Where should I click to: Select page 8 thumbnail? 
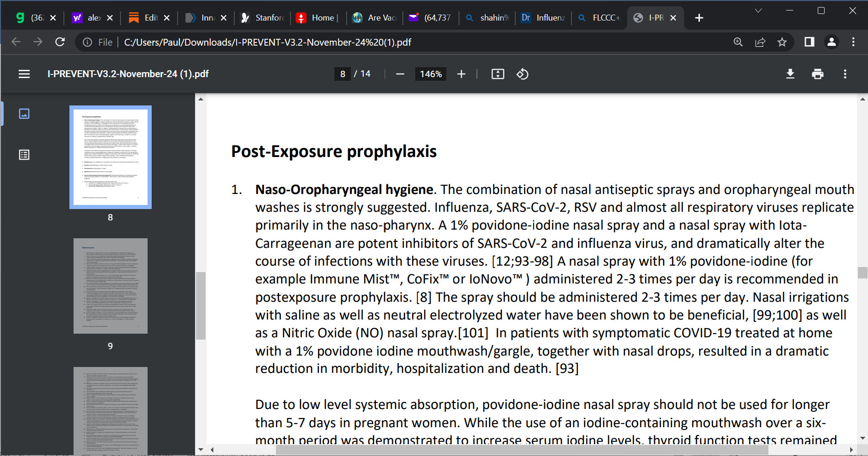pos(111,157)
